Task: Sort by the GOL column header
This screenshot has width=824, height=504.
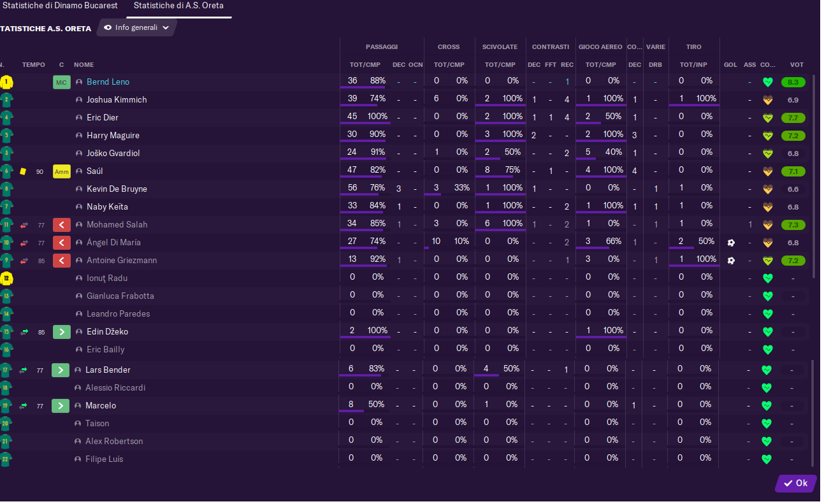Action: [x=730, y=64]
